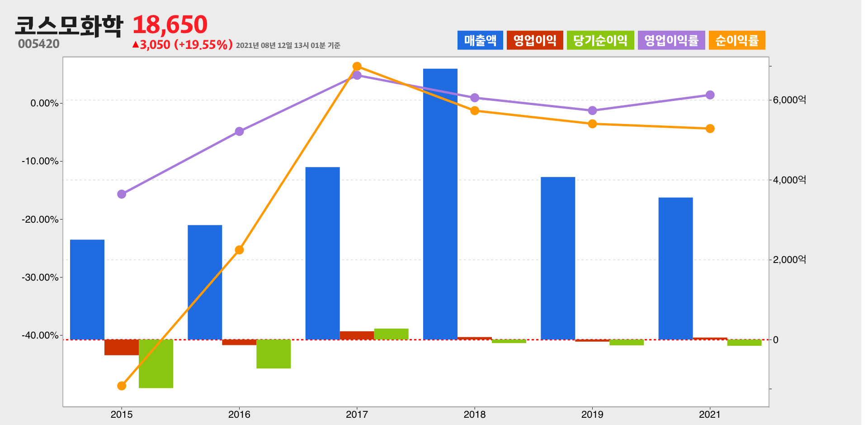This screenshot has width=868, height=425.
Task: Click the blue 2016 revenue bar
Action: (205, 282)
